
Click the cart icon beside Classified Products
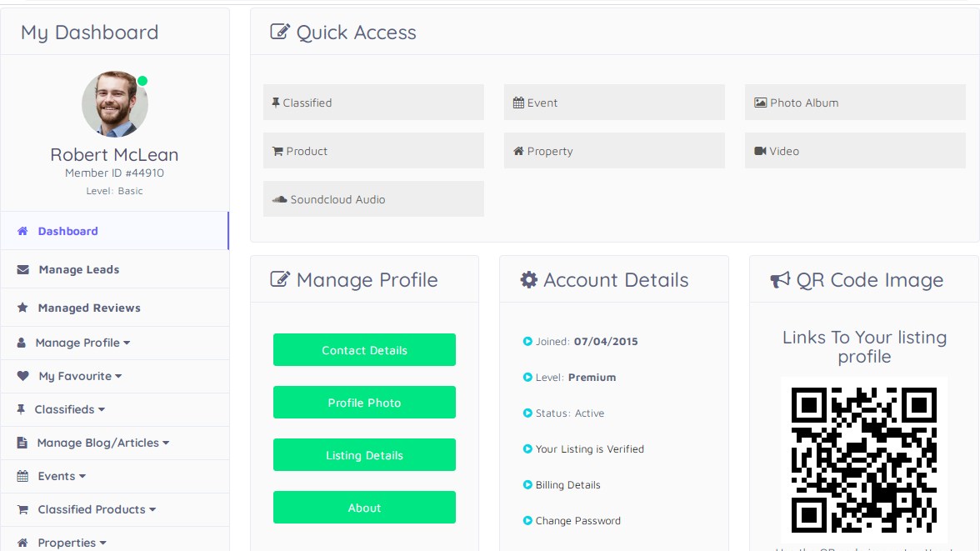22,509
